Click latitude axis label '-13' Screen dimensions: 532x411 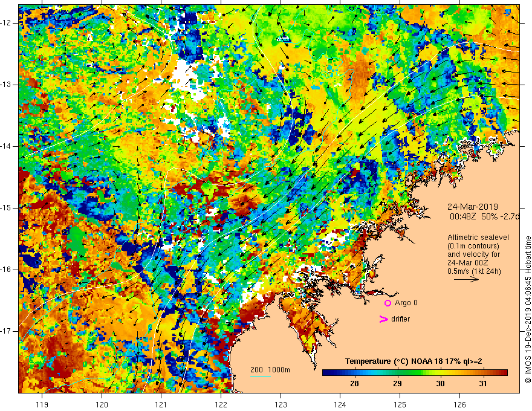[6, 85]
